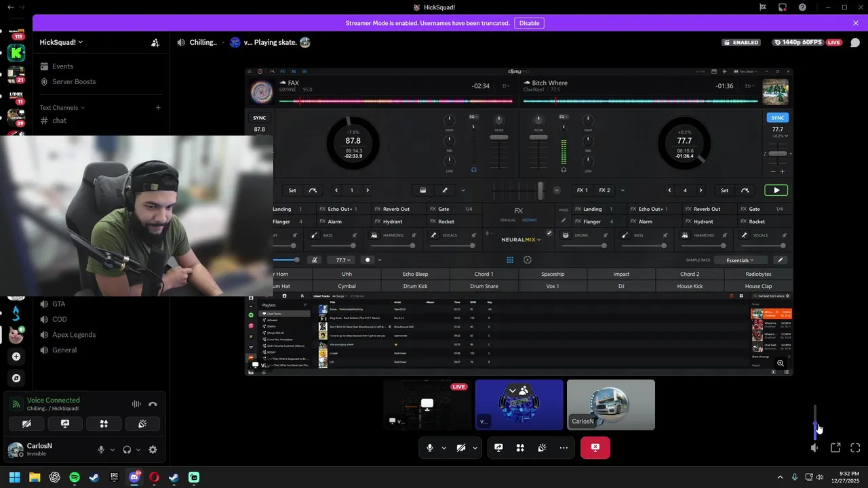Screen dimensions: 868x488
Task: Trigger the Echo Bleep sample pad
Action: coord(416,274)
